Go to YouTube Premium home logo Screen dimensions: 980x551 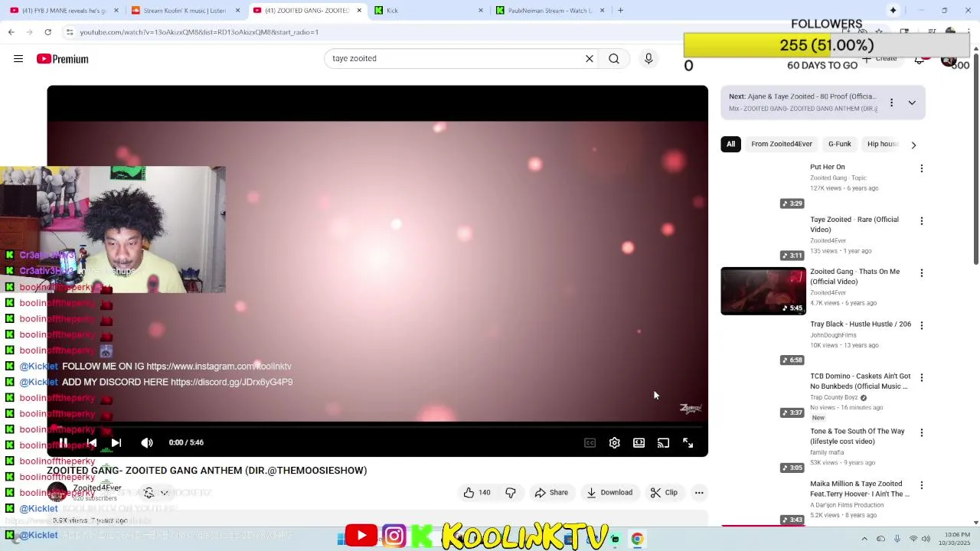(x=63, y=59)
